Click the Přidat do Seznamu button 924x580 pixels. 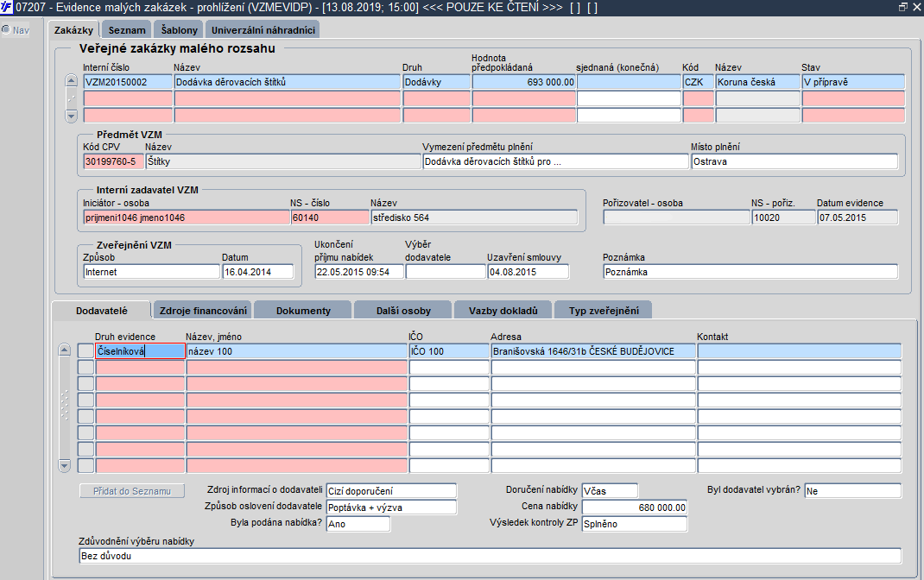(x=132, y=491)
